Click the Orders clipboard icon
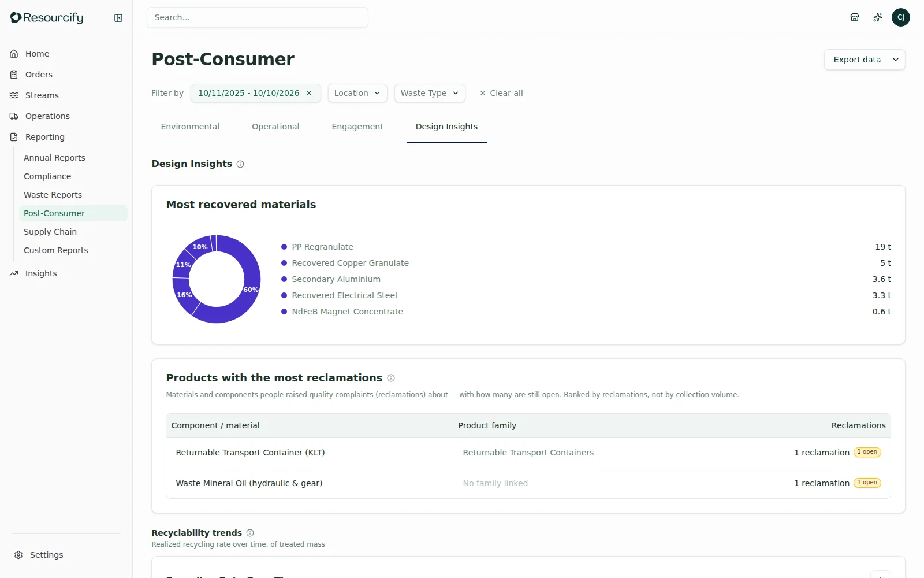The width and height of the screenshot is (924, 578). pyautogui.click(x=14, y=75)
